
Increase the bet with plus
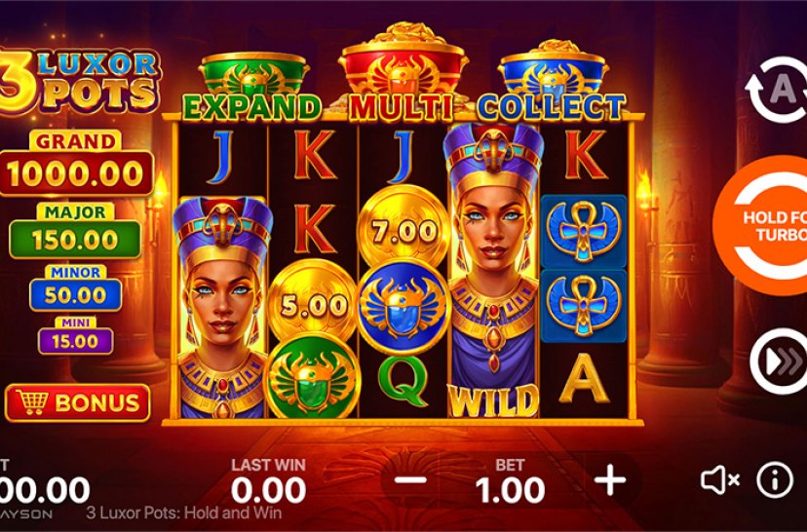[x=610, y=480]
